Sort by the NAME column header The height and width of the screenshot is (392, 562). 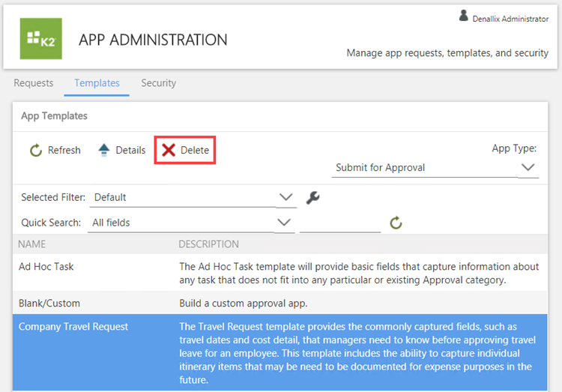pyautogui.click(x=32, y=244)
